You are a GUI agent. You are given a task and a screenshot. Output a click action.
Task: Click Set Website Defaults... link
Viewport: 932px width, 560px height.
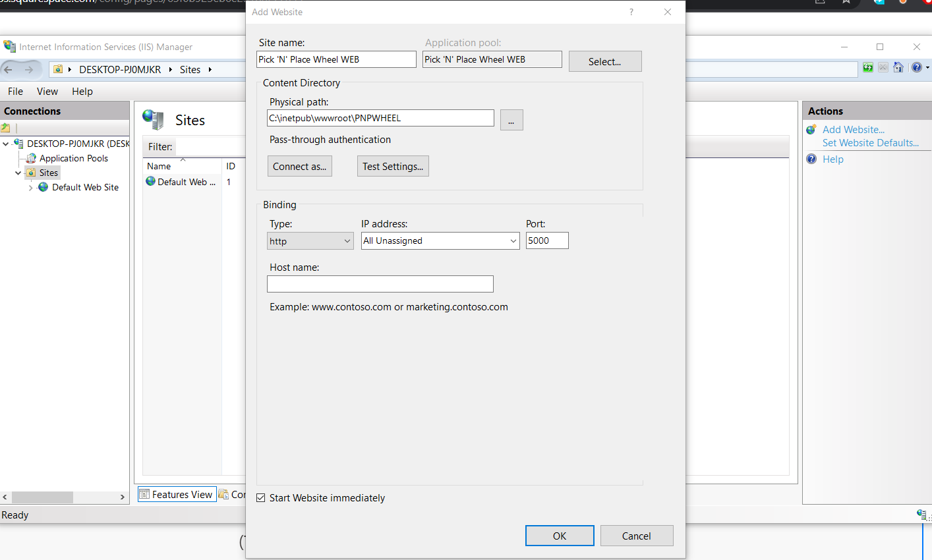pos(871,143)
